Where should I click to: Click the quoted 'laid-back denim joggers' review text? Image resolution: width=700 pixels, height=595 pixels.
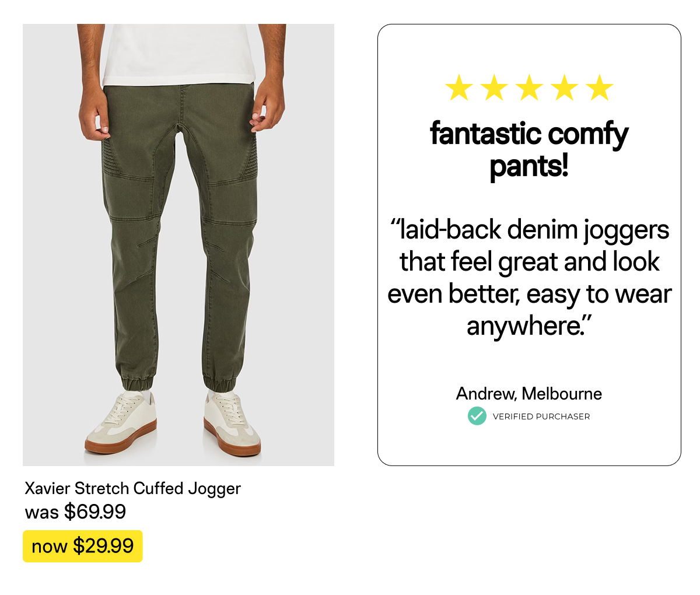529,278
